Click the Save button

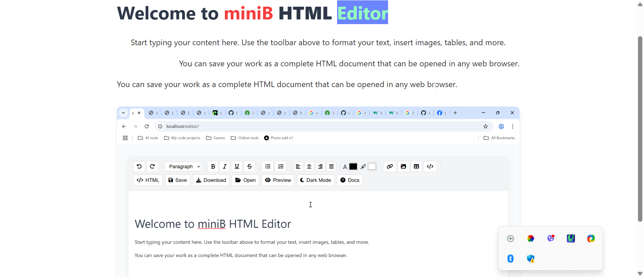177,180
